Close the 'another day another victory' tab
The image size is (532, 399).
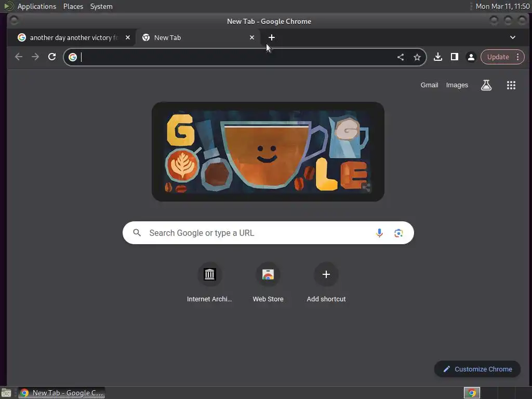[128, 37]
